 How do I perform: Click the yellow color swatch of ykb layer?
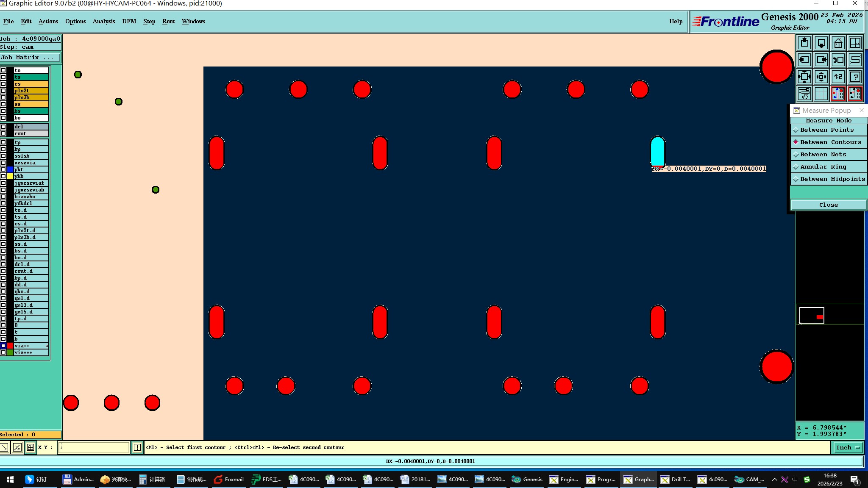click(x=10, y=176)
